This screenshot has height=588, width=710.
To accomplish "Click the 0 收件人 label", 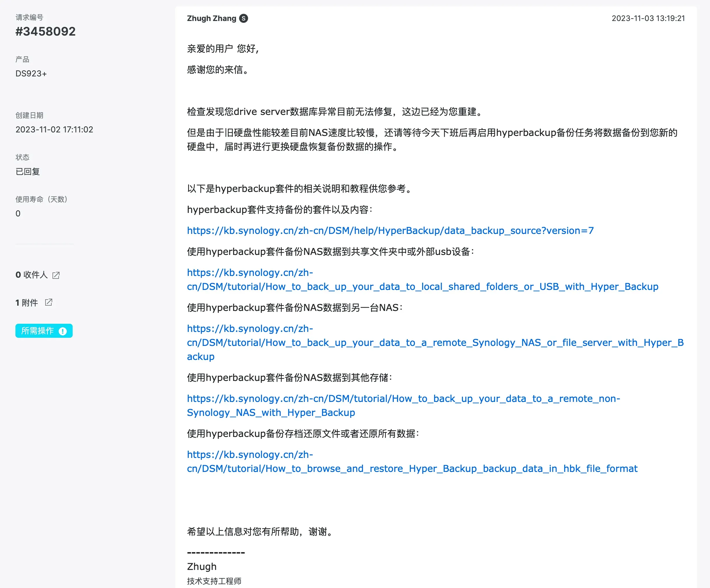I will (x=32, y=274).
